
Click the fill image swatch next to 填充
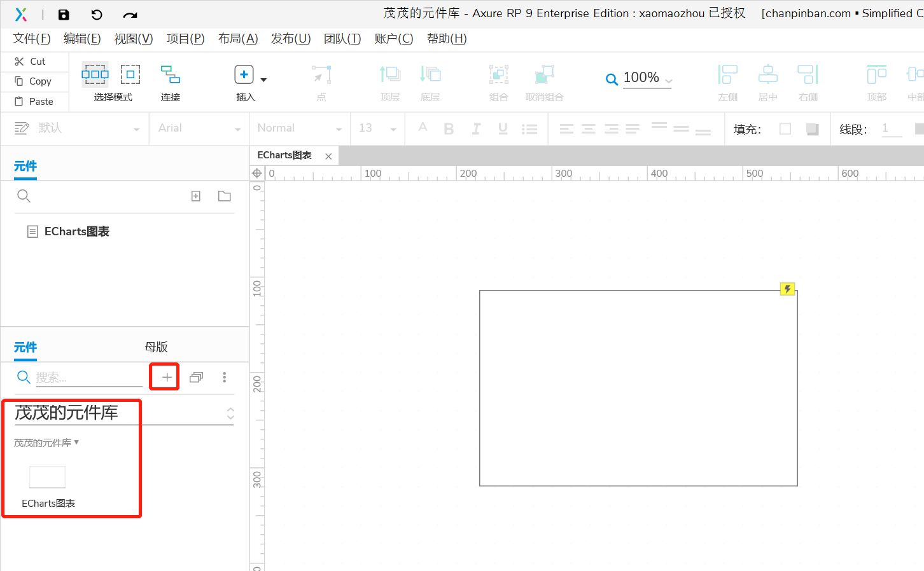coord(812,129)
